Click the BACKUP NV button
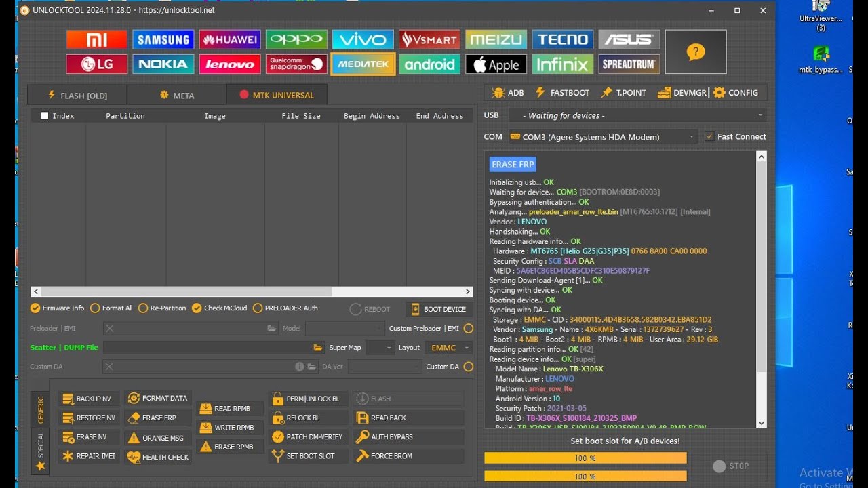The image size is (868, 488). (89, 399)
